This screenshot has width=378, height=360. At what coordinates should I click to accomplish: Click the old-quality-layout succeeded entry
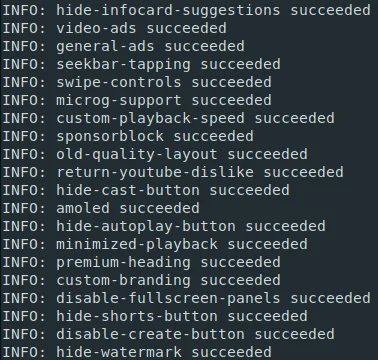point(155,154)
